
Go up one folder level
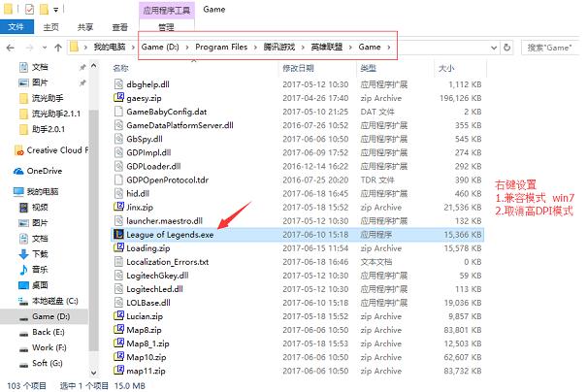click(x=58, y=48)
